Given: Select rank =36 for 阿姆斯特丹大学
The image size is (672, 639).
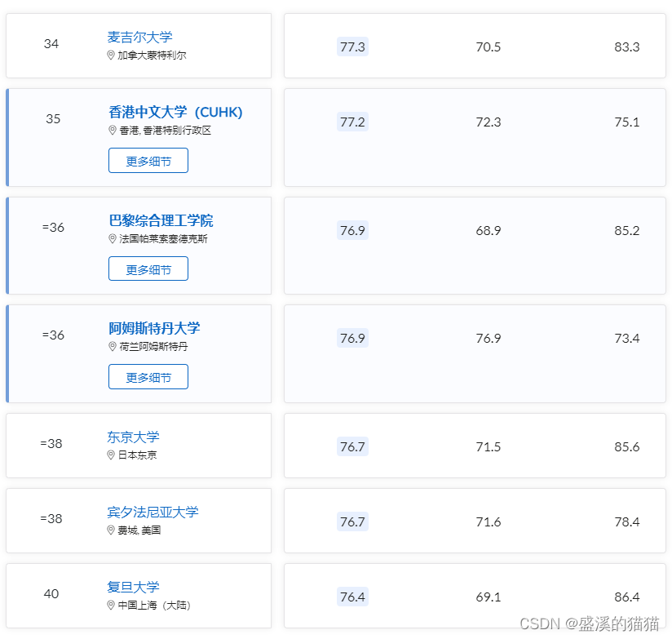Looking at the screenshot, I should tap(53, 335).
